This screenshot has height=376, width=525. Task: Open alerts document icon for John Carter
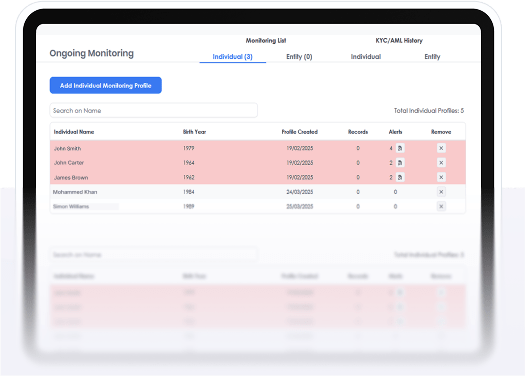point(400,163)
